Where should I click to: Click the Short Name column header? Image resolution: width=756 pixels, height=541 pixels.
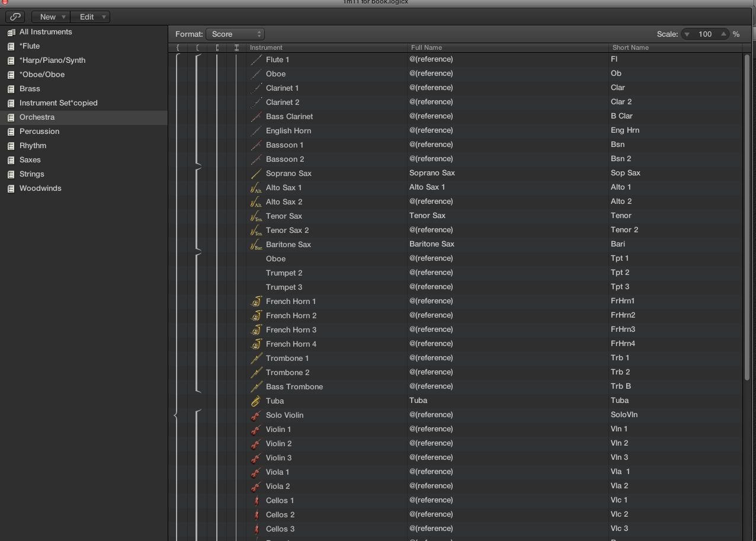[x=675, y=47]
